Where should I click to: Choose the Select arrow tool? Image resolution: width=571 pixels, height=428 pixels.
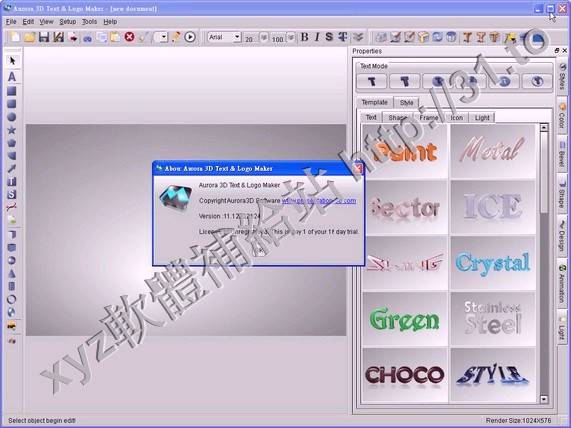coord(12,60)
